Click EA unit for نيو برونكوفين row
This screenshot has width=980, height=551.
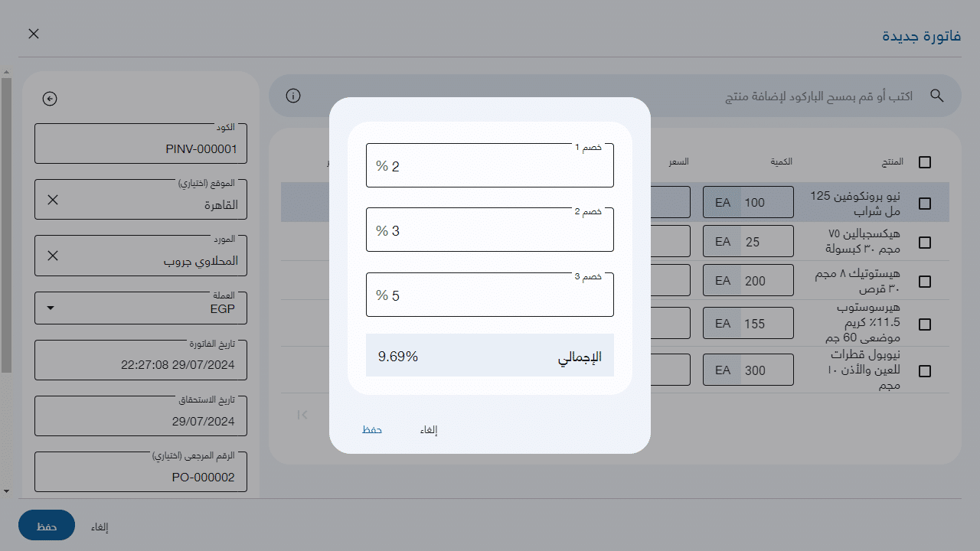click(x=723, y=203)
